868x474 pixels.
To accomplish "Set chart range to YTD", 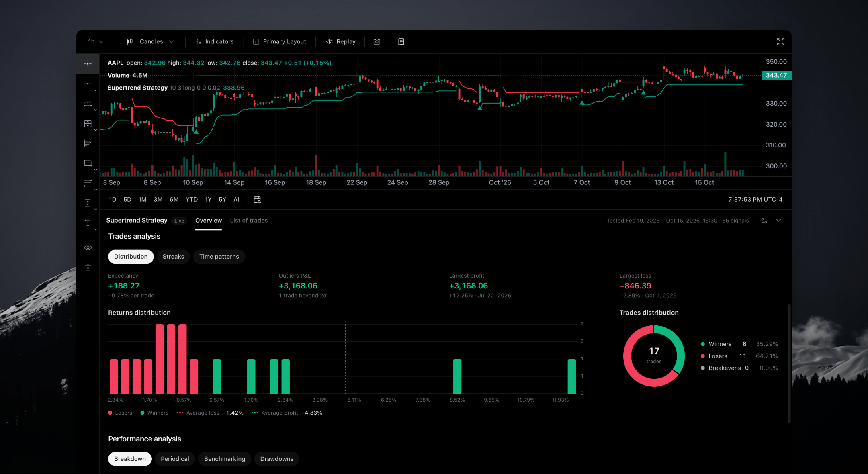I will click(192, 200).
